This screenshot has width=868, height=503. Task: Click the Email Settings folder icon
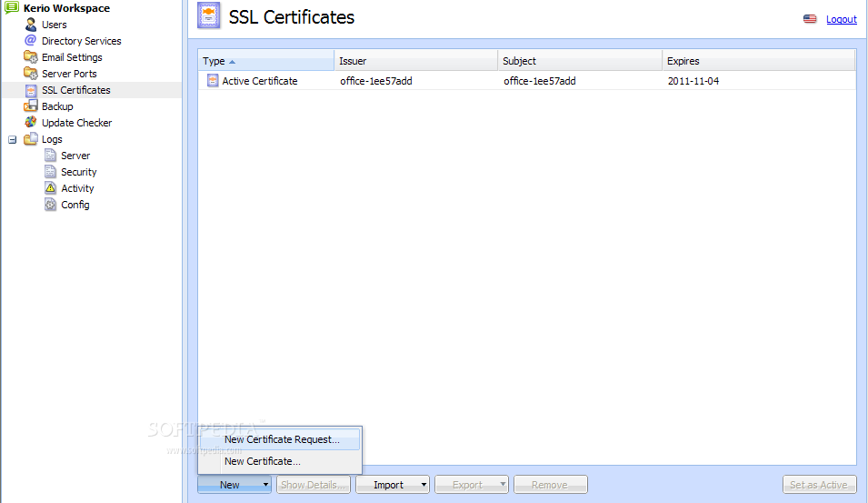(x=30, y=57)
